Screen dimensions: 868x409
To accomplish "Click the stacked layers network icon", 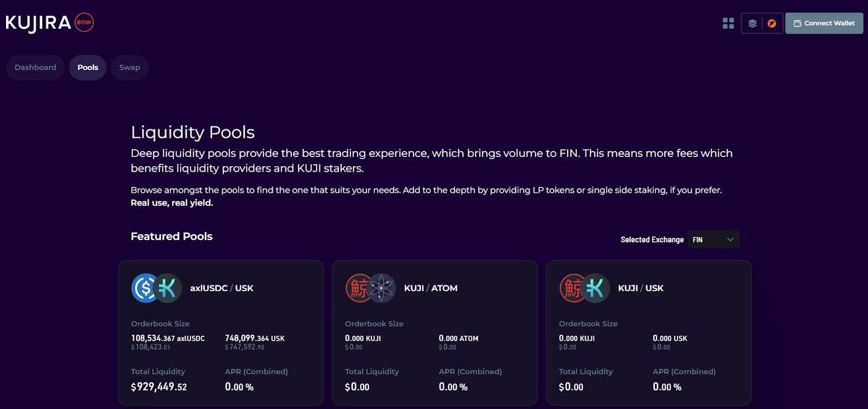I will (x=752, y=23).
